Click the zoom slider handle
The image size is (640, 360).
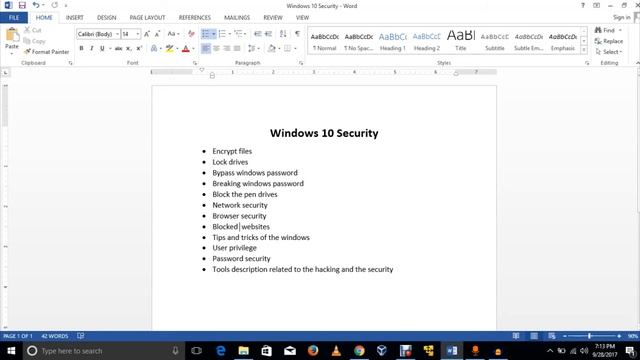click(589, 336)
